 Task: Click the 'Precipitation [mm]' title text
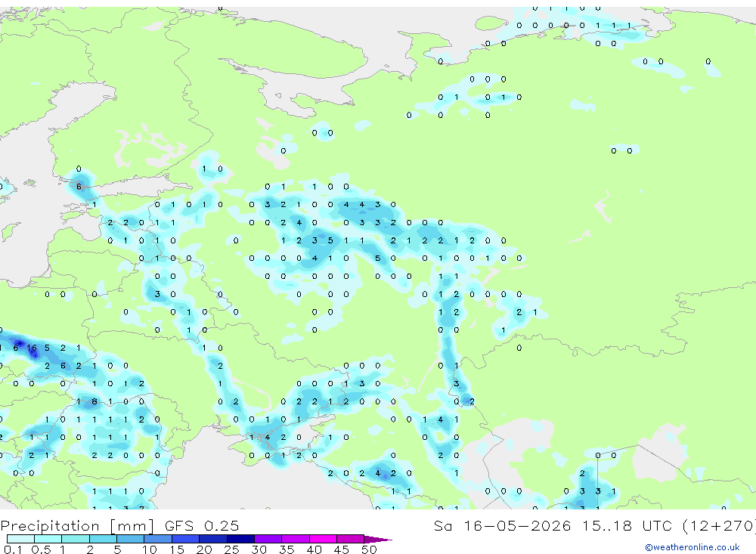point(77,526)
